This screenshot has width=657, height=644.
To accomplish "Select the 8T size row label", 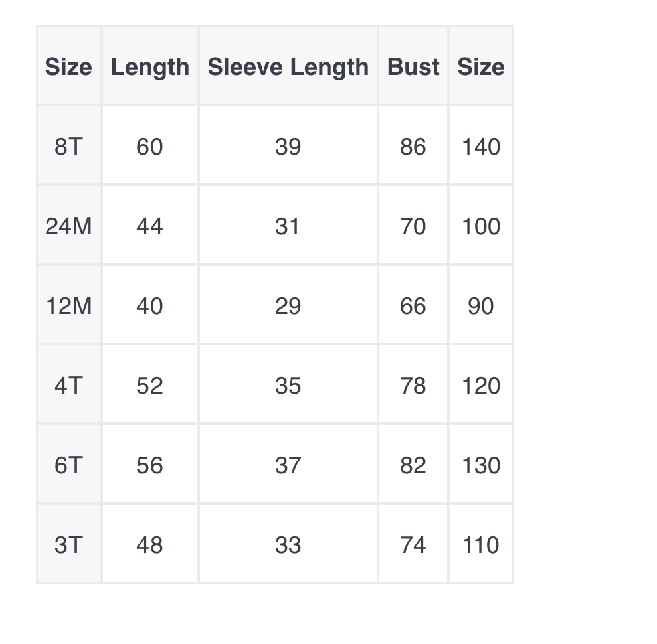I will pos(68,145).
